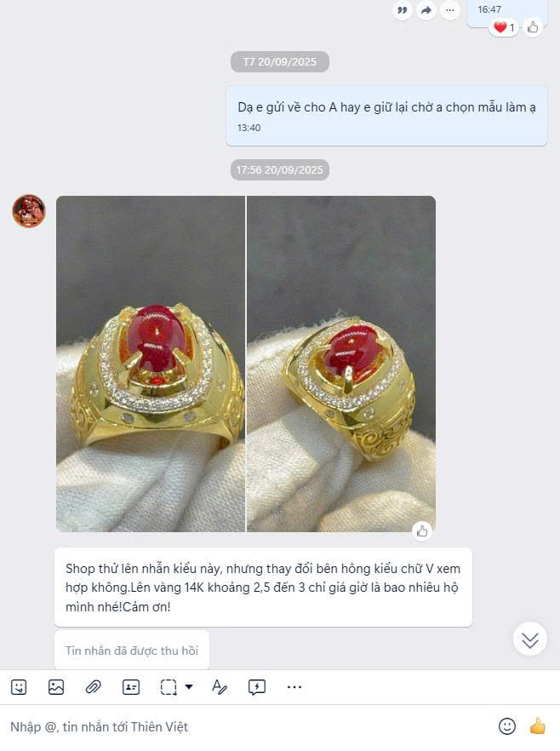Click the quote reply icon
This screenshot has height=751, width=560.
point(402,10)
